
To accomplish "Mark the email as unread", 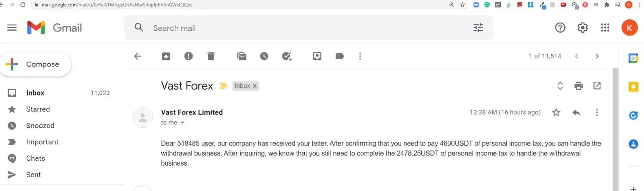I will [242, 56].
